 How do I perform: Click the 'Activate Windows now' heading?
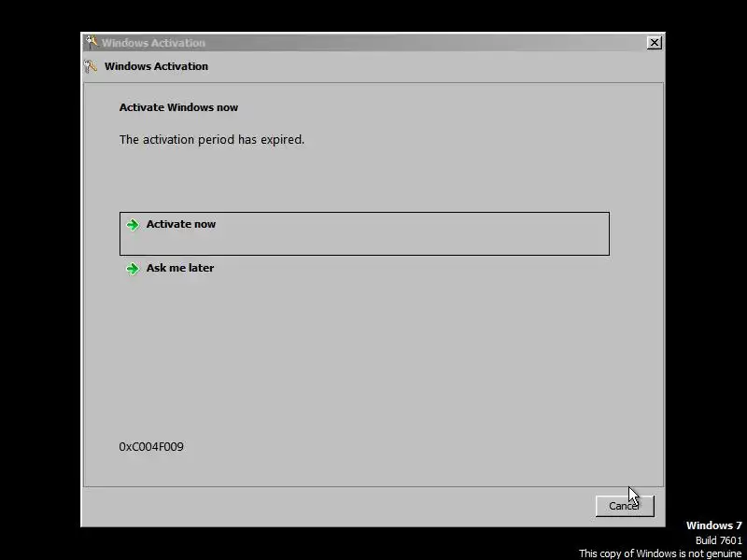[178, 107]
